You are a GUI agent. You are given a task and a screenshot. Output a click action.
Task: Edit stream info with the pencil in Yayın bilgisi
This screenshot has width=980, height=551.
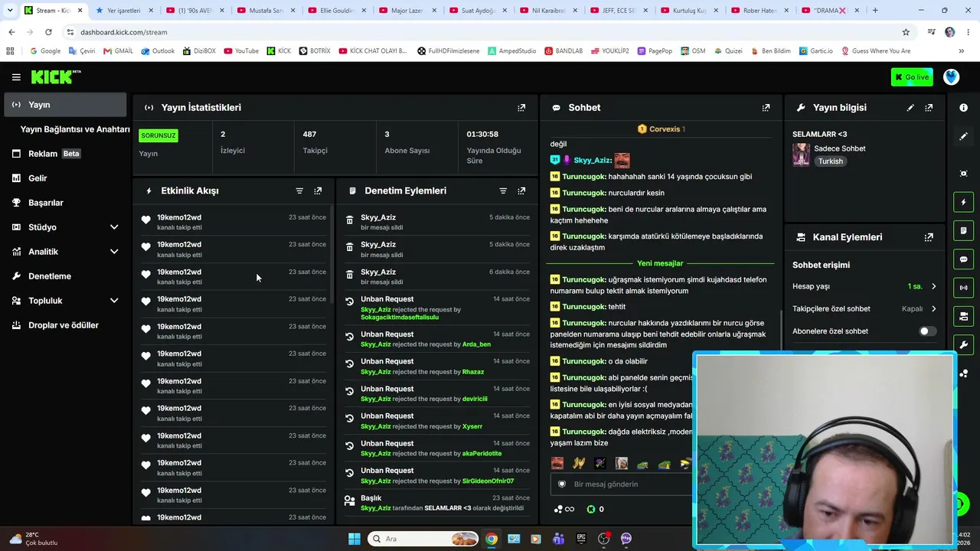click(x=910, y=108)
